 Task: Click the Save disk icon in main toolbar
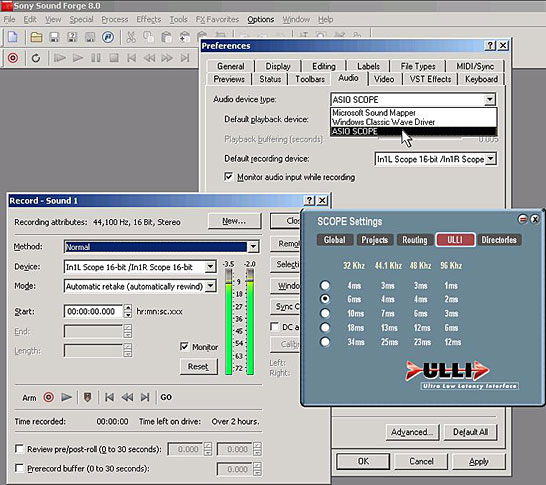54,37
